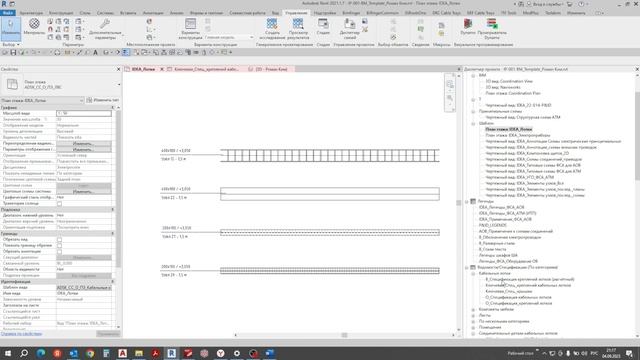Collapse the Шаблон node in project browser
This screenshot has height=360, width=640.
(x=473, y=123)
